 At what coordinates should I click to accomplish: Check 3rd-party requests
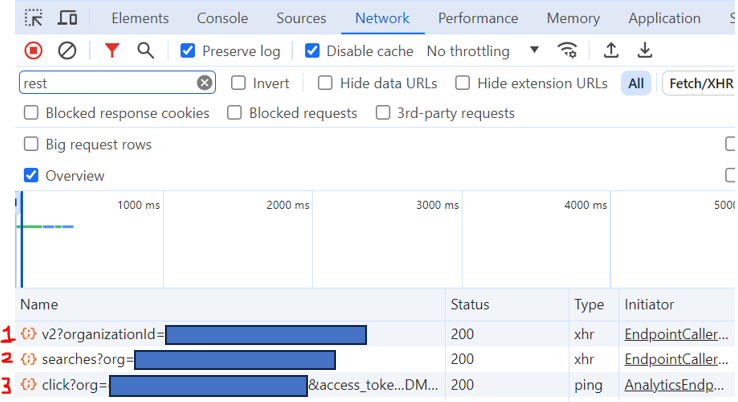point(383,113)
